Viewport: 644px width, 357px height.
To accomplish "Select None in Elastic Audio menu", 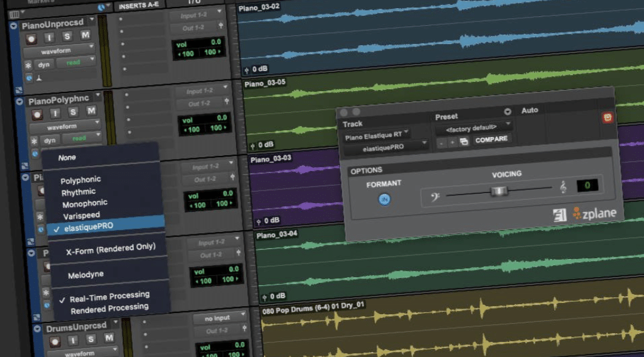I will click(67, 158).
